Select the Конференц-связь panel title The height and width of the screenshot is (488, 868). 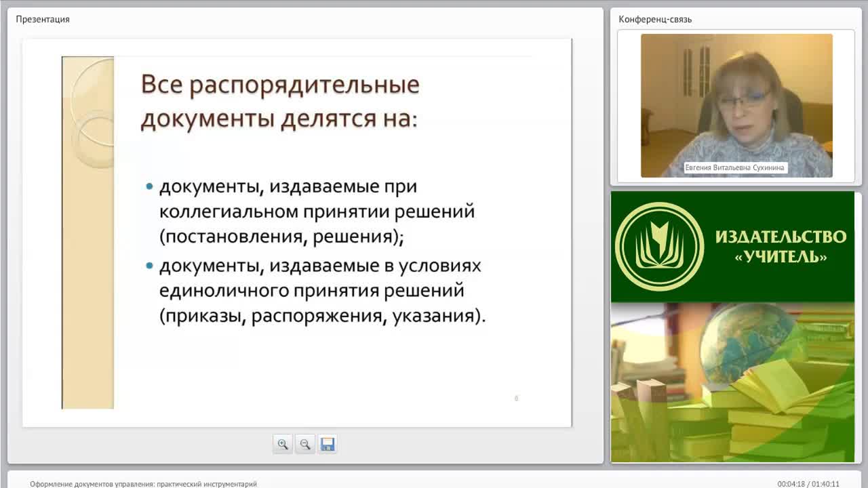point(655,19)
